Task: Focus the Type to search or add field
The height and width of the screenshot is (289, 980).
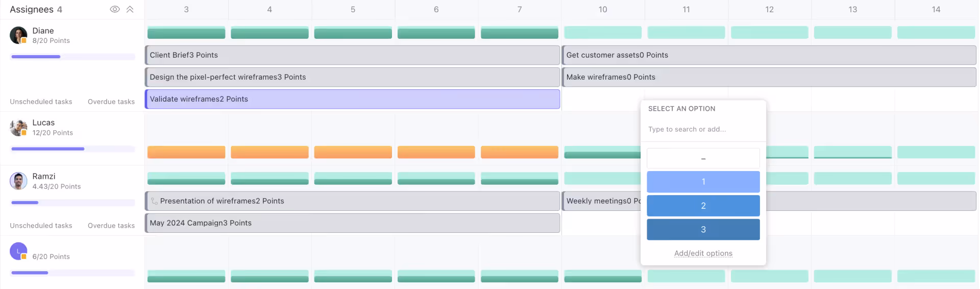Action: (703, 129)
